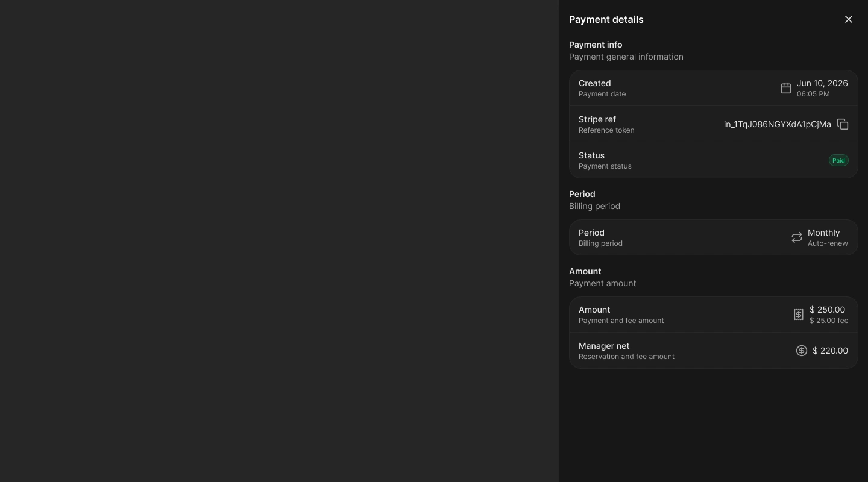Select the Stripe ref token in_1TqJ086NGYXdA1pCjMa
868x482 pixels.
pyautogui.click(x=778, y=124)
